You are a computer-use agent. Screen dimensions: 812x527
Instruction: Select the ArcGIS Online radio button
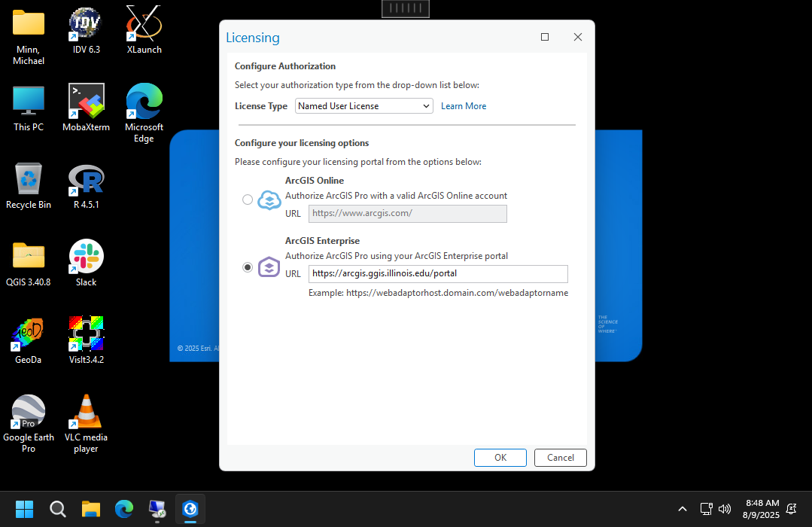coord(248,200)
